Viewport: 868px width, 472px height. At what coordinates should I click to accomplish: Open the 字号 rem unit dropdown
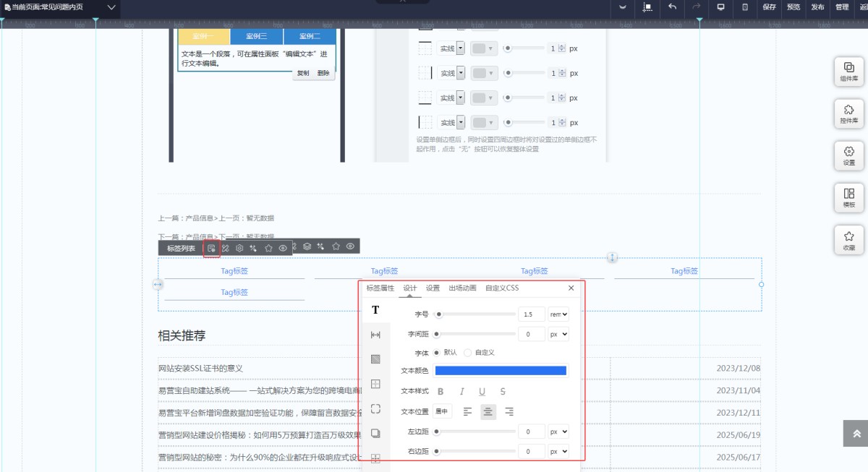(x=558, y=314)
